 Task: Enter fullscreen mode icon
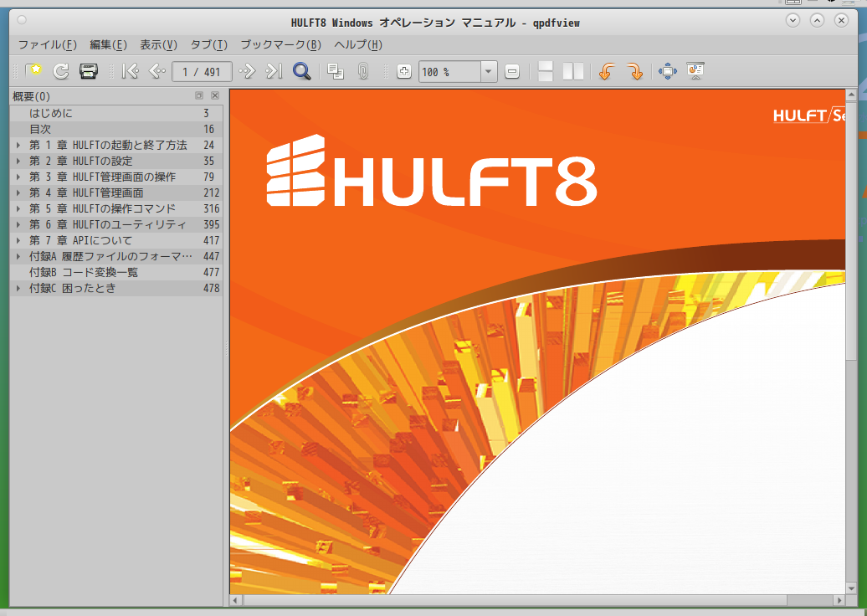point(668,71)
